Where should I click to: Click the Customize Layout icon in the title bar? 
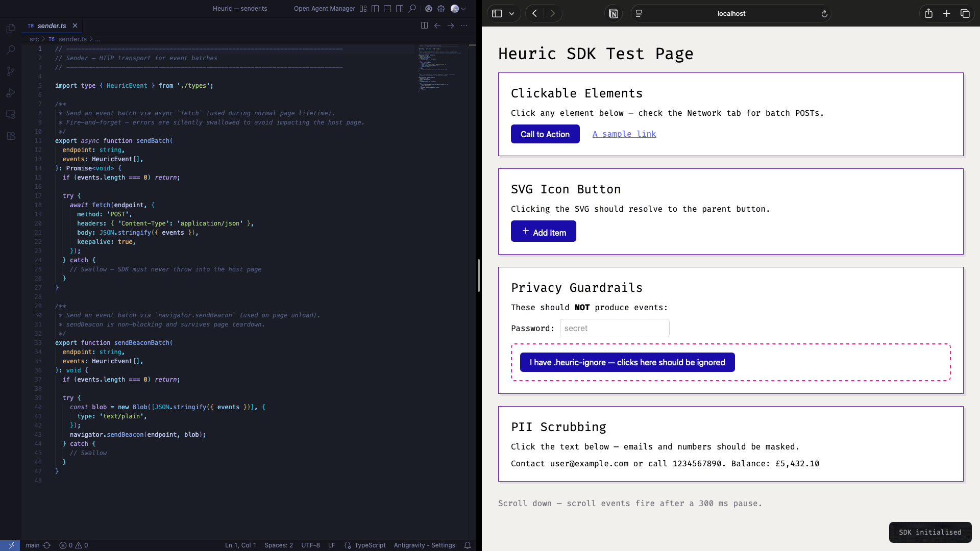[x=363, y=9]
